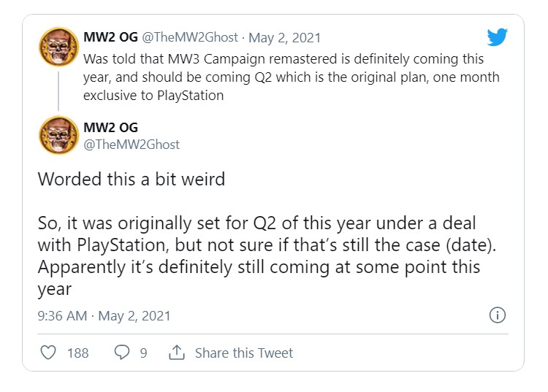The image size is (548, 392).
Task: Click the 'Share this Tweet' label
Action: pos(243,353)
